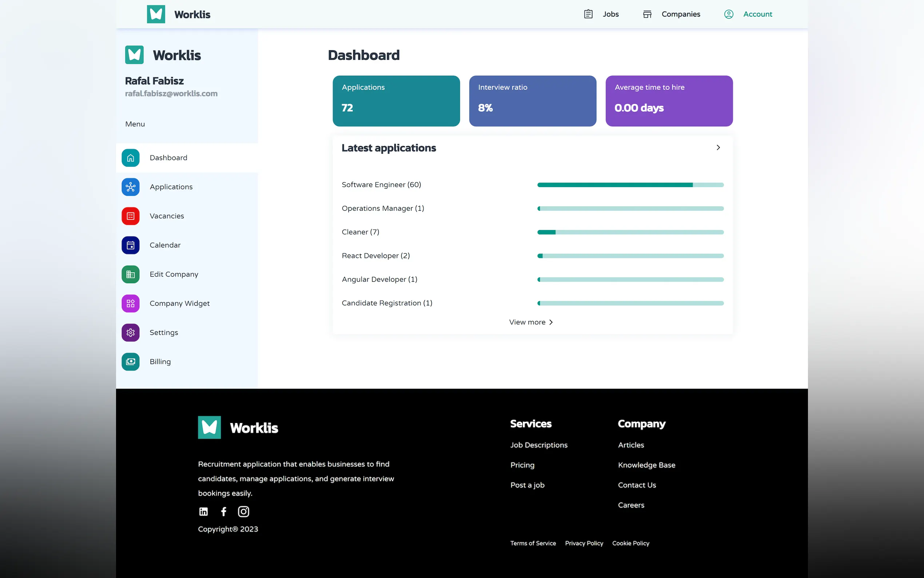
Task: Click the Dashboard home icon in sidebar
Action: click(130, 158)
